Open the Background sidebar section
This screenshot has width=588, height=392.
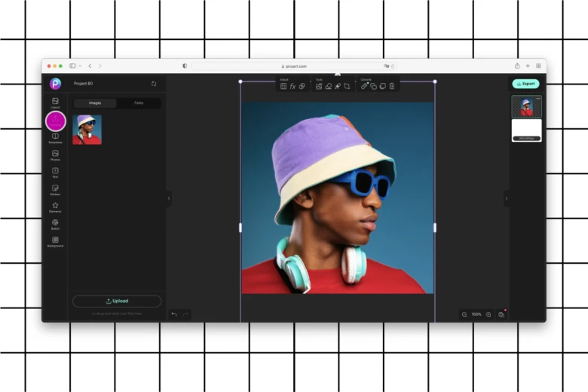coord(55,241)
